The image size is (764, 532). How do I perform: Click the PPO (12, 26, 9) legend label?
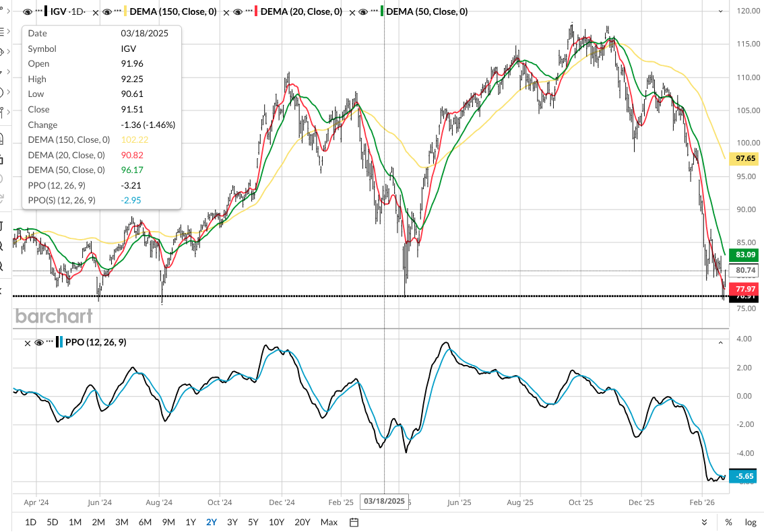[96, 343]
